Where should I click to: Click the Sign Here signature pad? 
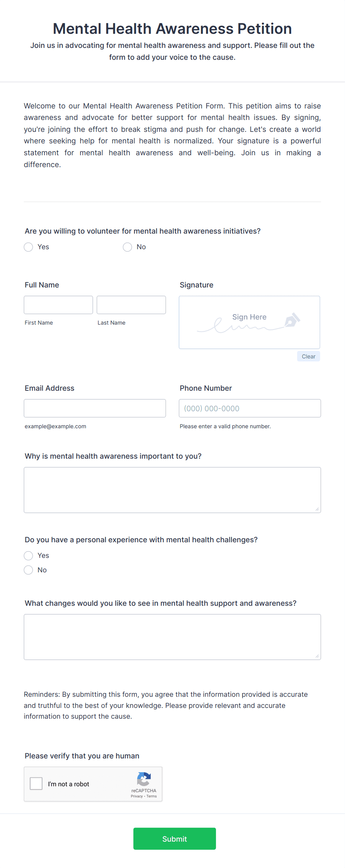(250, 322)
